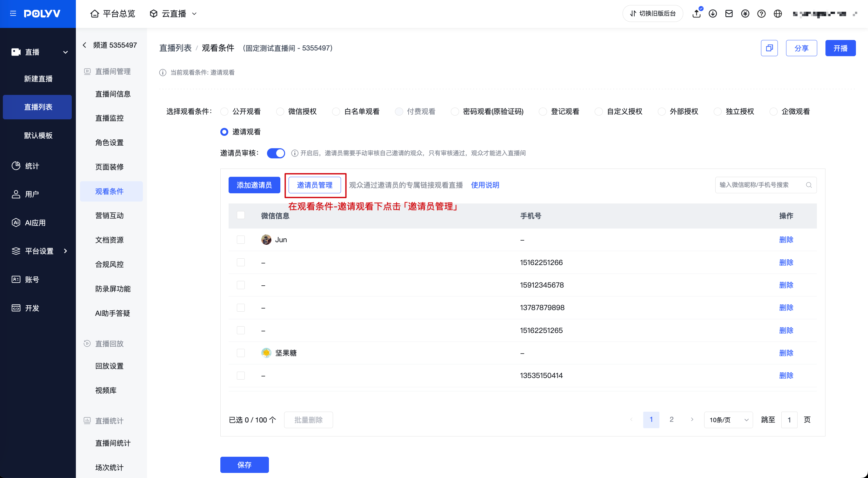This screenshot has width=868, height=478.
Task: Go to page 2 of the list
Action: (671, 419)
